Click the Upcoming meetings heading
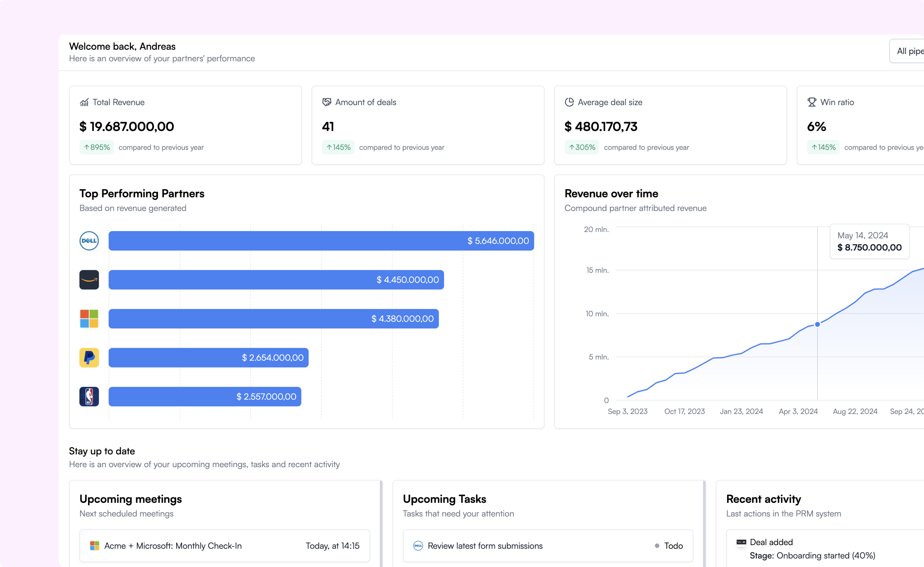The width and height of the screenshot is (924, 567). (131, 499)
